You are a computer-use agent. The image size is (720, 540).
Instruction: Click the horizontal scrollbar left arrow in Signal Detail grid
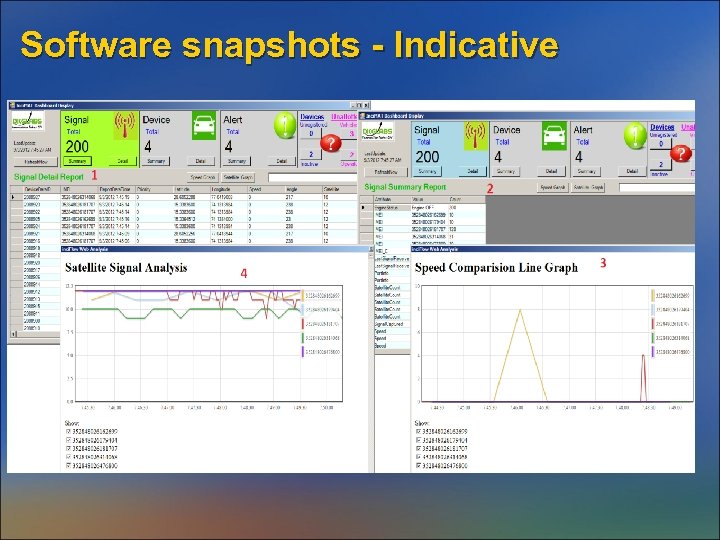coord(13,334)
